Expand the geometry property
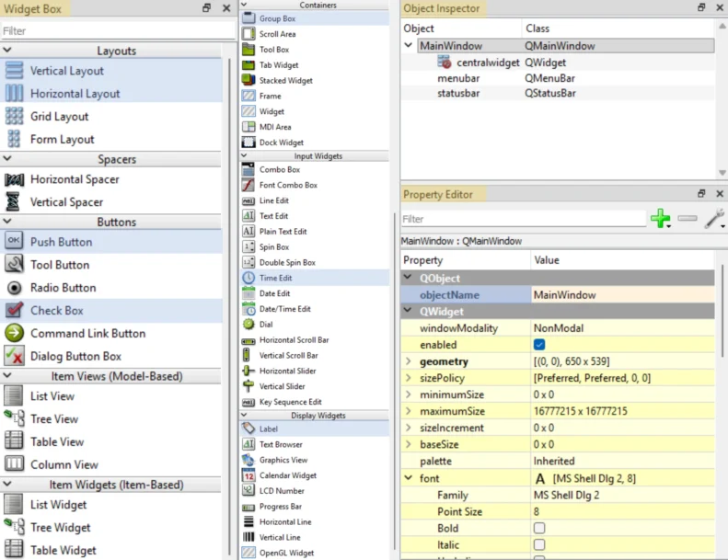 408,361
